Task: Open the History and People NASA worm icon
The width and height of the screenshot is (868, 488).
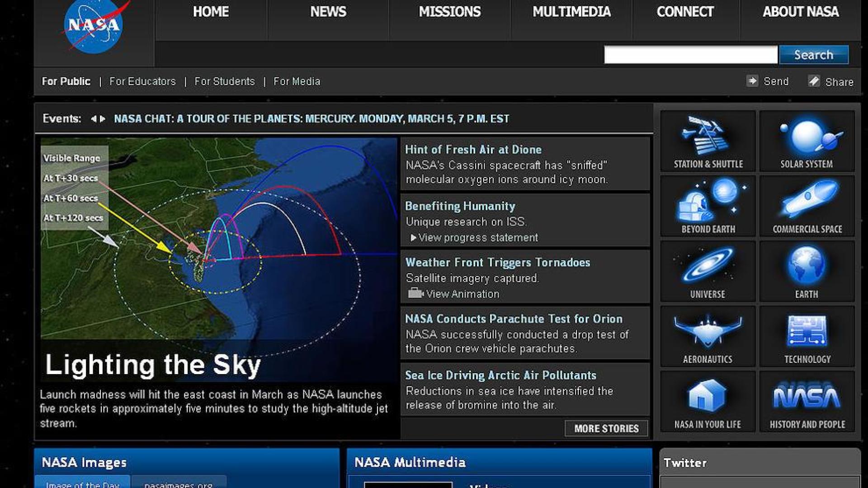Action: point(807,401)
